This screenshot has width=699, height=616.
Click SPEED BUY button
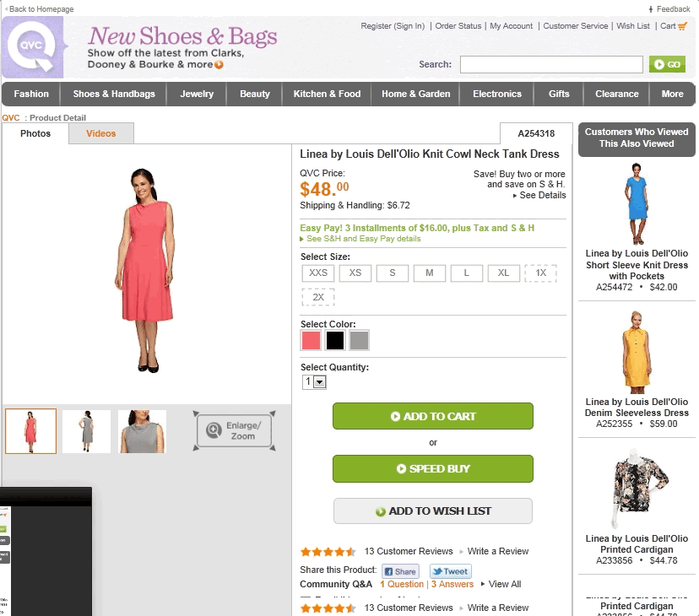click(433, 469)
